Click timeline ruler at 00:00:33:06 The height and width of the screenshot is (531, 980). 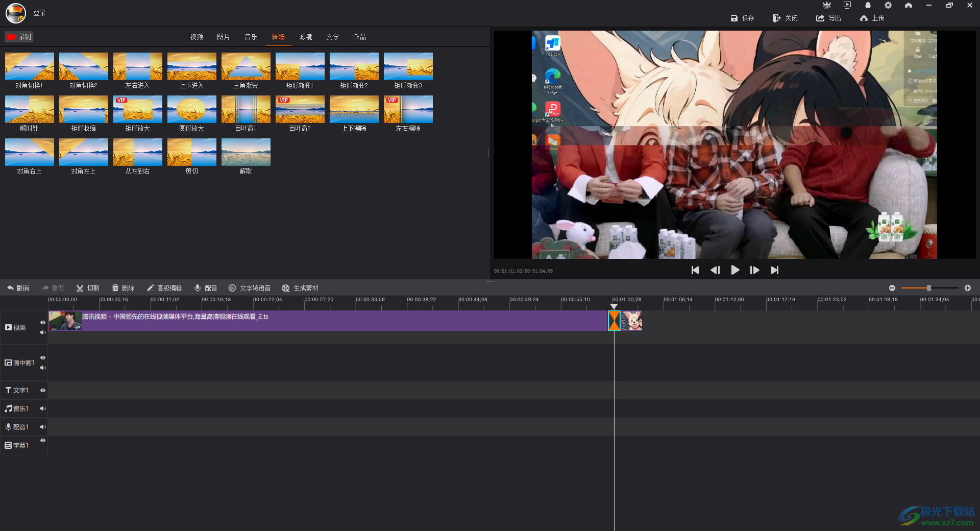[370, 300]
